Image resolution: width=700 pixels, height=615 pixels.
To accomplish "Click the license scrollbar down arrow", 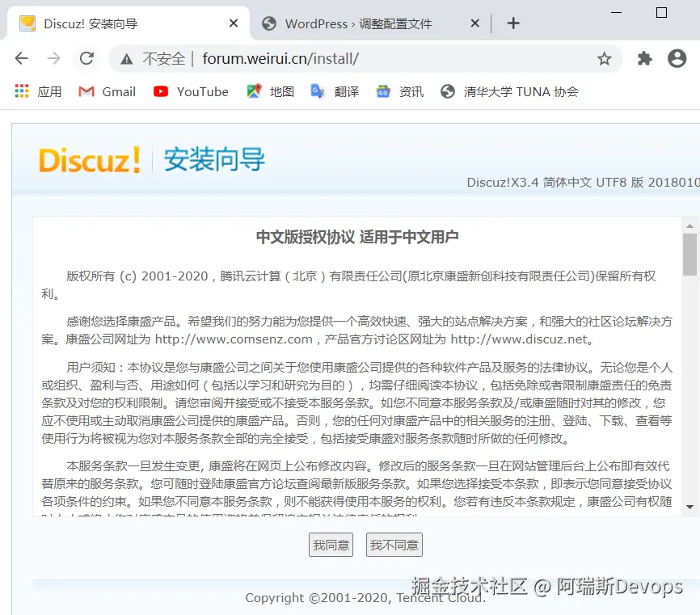I will 690,507.
